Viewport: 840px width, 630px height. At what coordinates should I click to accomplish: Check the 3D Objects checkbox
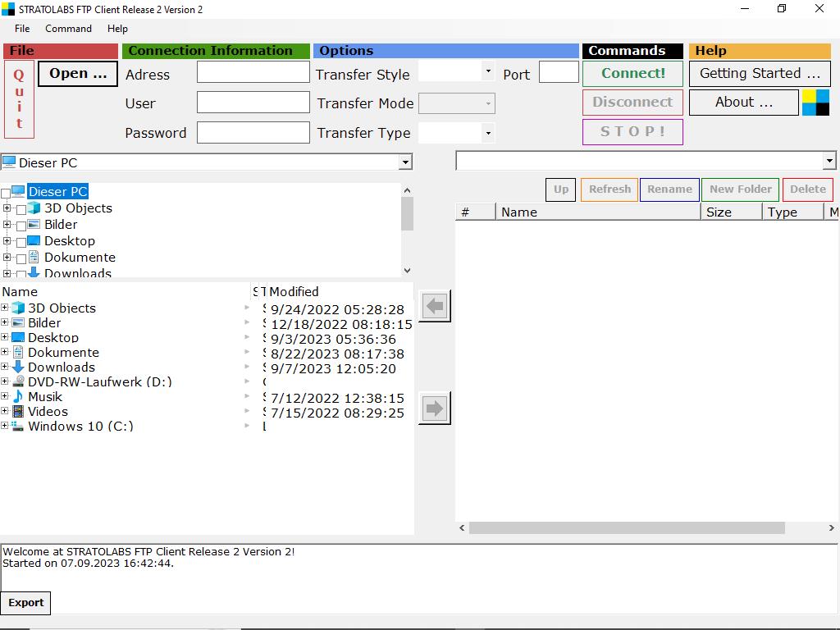coord(21,209)
